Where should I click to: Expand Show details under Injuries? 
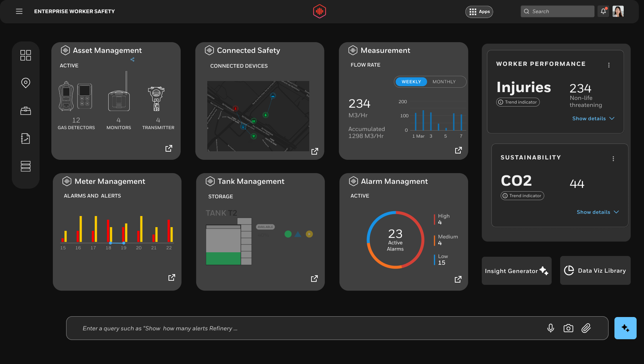tap(593, 118)
